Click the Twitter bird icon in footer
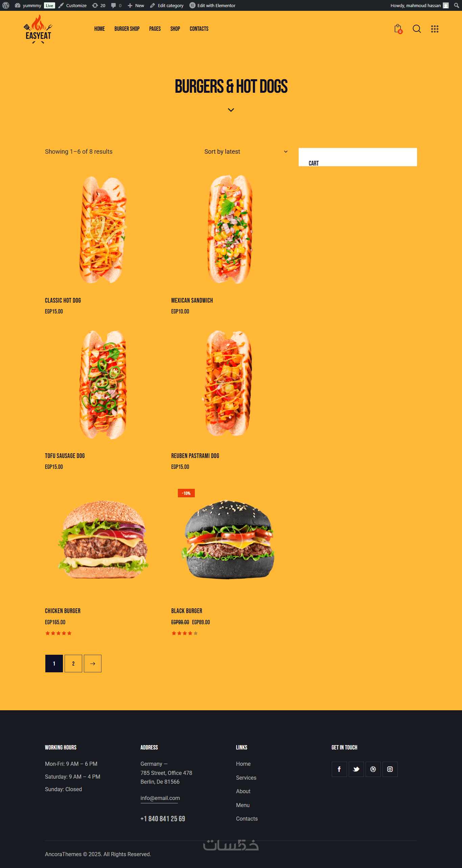Image resolution: width=462 pixels, height=868 pixels. pyautogui.click(x=356, y=769)
